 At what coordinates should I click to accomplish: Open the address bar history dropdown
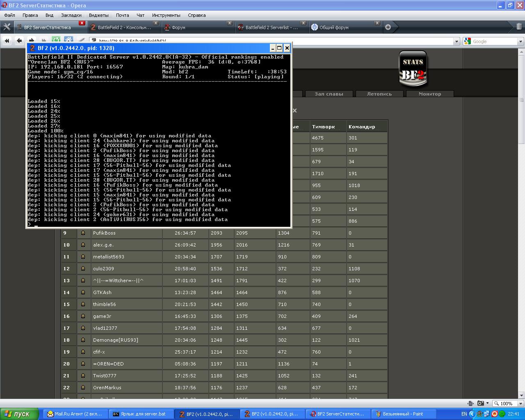click(457, 41)
